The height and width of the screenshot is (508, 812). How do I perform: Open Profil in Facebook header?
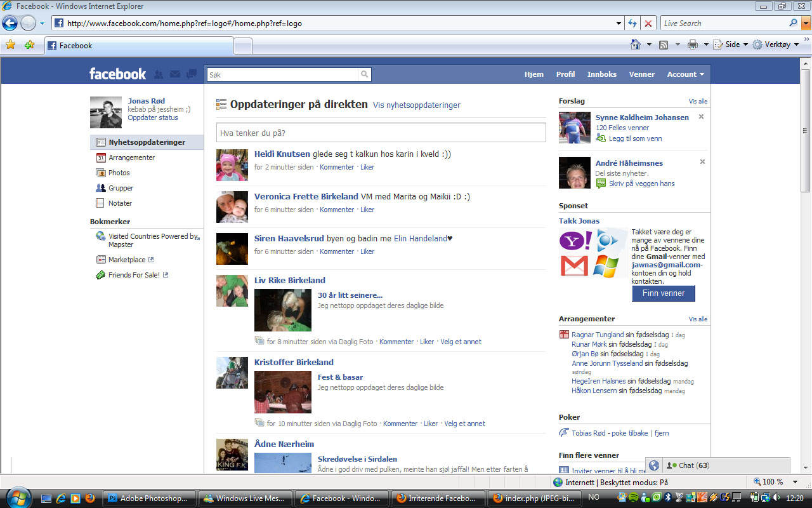click(x=565, y=74)
